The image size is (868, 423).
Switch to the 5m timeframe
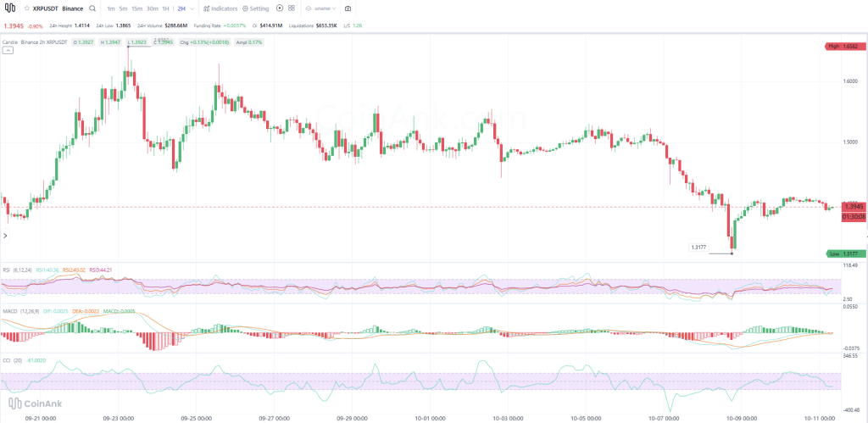coord(124,8)
